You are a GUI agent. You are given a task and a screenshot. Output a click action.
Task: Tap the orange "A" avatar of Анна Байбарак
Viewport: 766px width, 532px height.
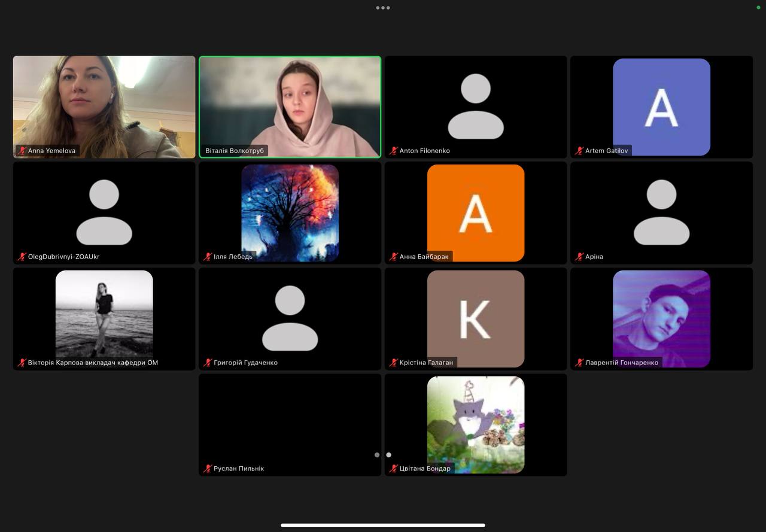point(476,212)
